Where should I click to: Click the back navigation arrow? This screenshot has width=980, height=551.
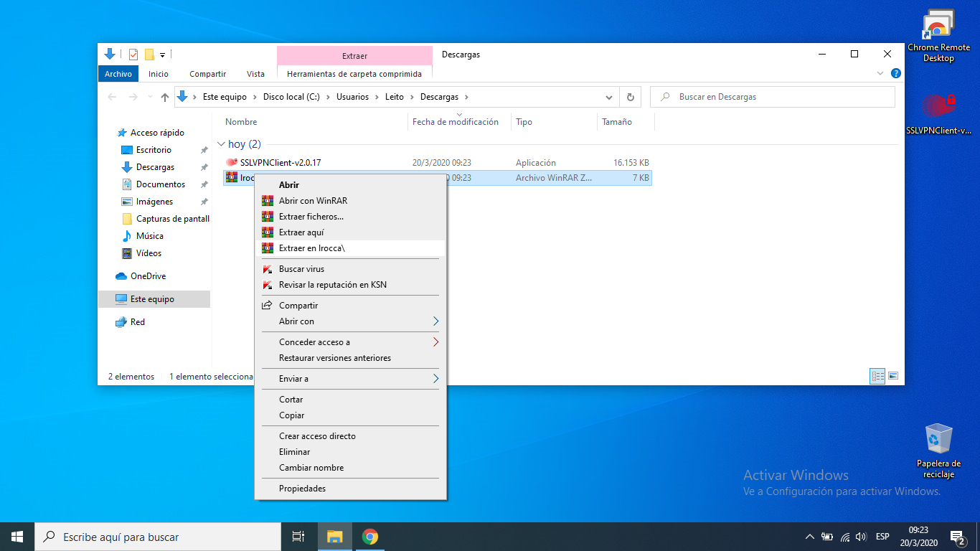point(112,97)
